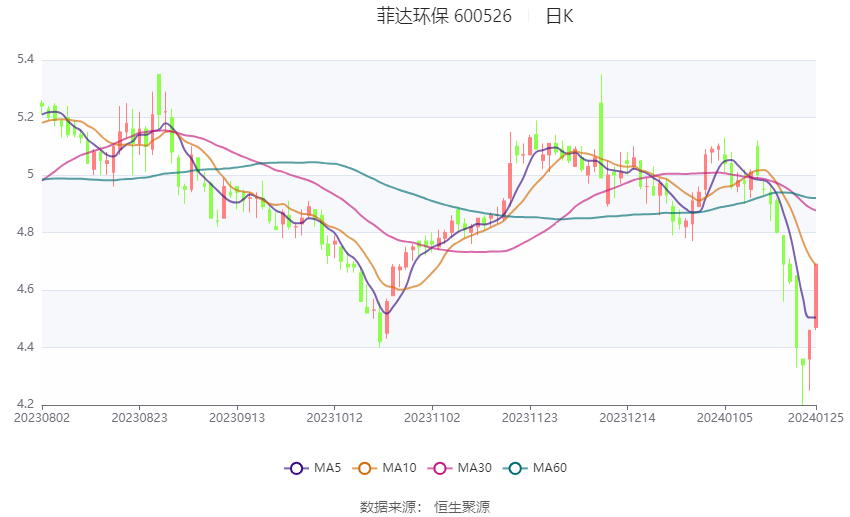Click the 4.4 price axis label

(25, 347)
